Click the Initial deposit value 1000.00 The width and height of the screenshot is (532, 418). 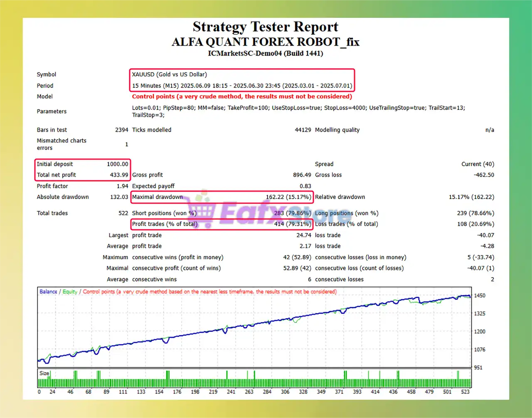(118, 164)
